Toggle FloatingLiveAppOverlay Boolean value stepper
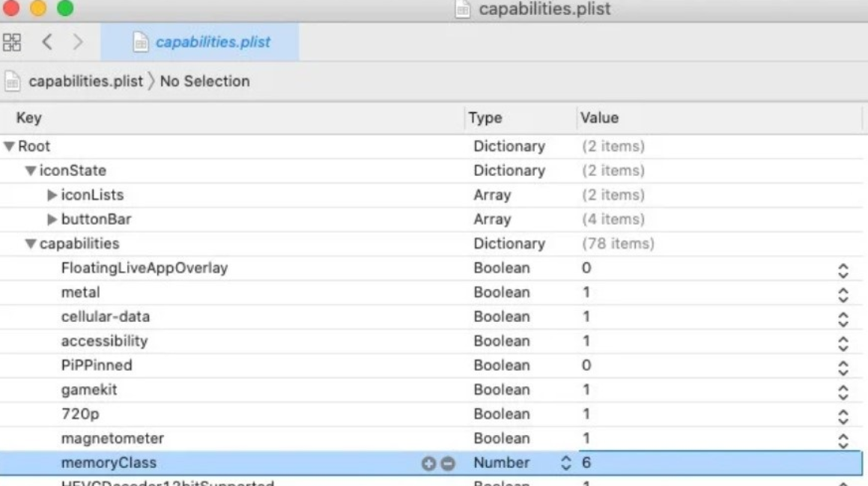 coord(843,269)
